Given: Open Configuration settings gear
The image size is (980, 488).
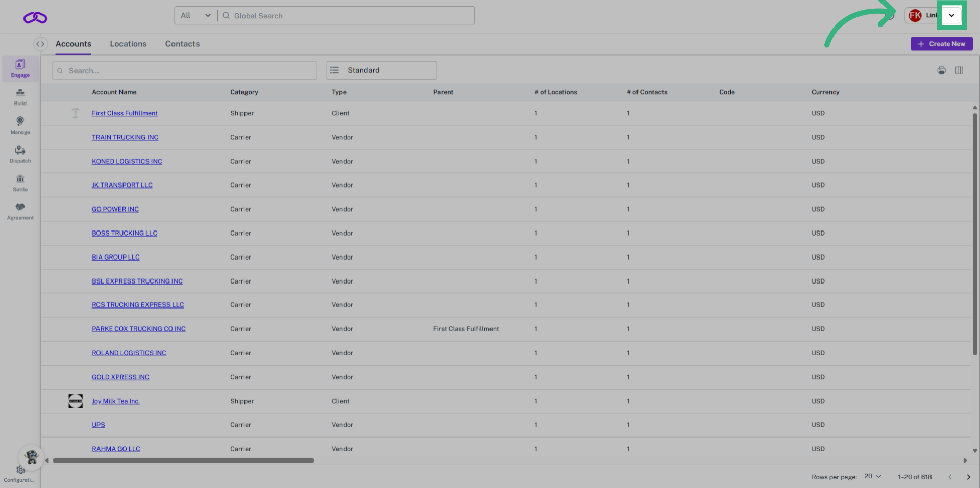Looking at the screenshot, I should (x=20, y=470).
